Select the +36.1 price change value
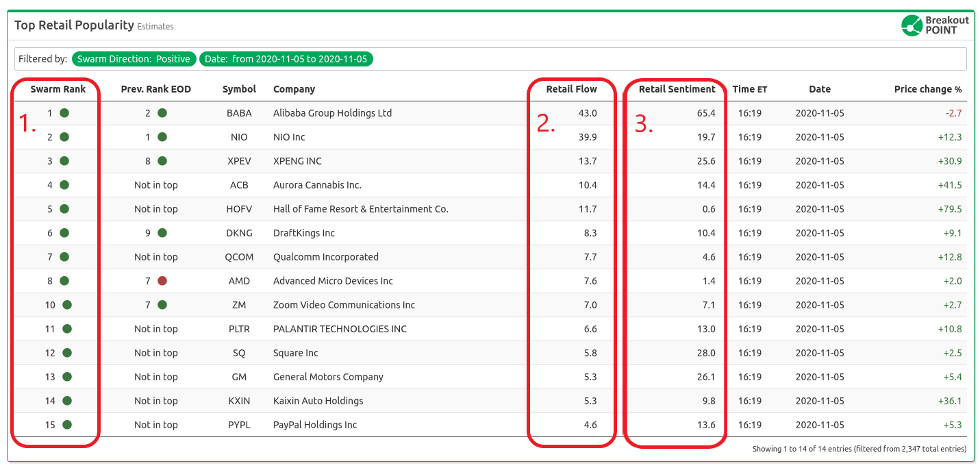The width and height of the screenshot is (980, 468). [950, 401]
